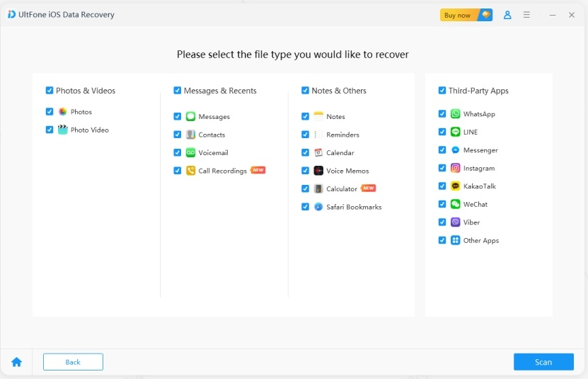Click the Calendar icon
Image resolution: width=588 pixels, height=379 pixels.
coord(318,152)
